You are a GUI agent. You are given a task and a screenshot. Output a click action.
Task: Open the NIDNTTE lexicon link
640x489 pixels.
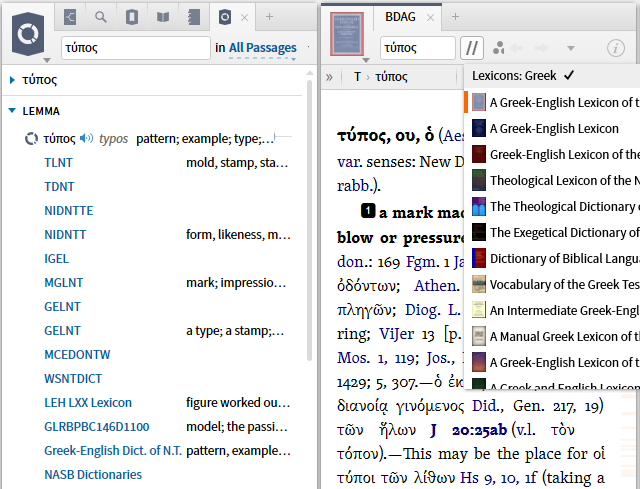[69, 211]
